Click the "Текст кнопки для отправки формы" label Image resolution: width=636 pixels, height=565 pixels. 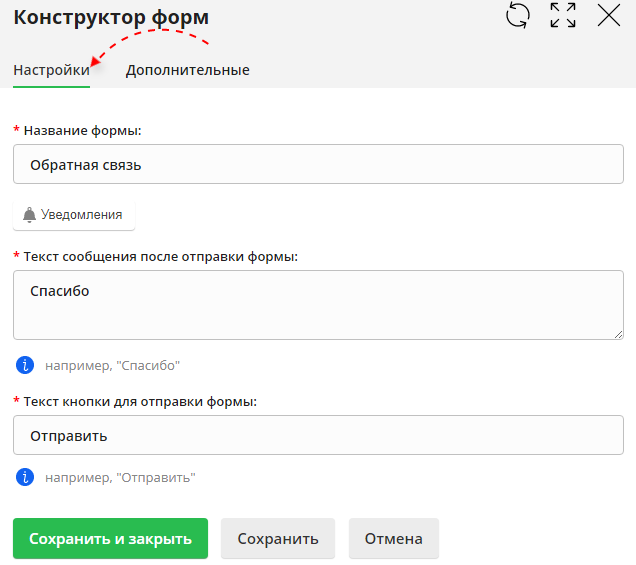coord(140,401)
